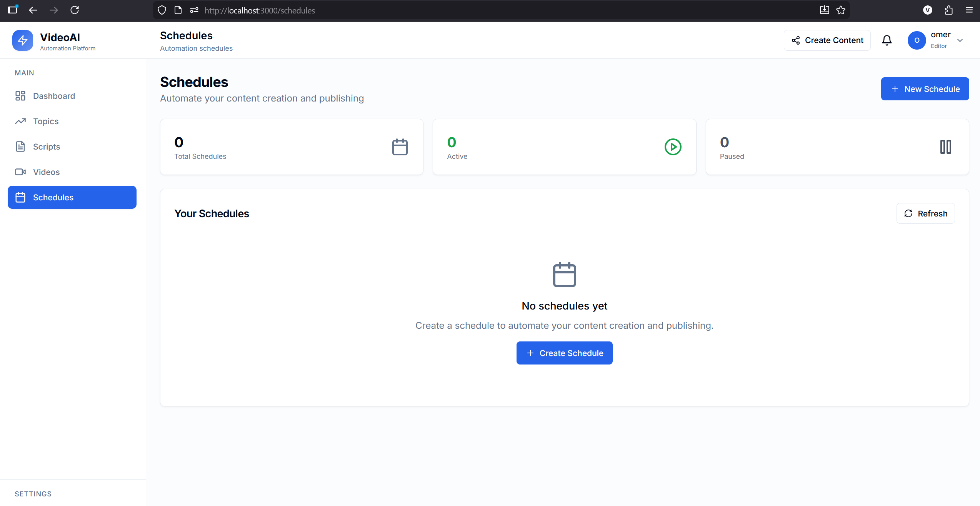Click the site permissions icon in address bar
The image size is (980, 506).
click(x=194, y=10)
